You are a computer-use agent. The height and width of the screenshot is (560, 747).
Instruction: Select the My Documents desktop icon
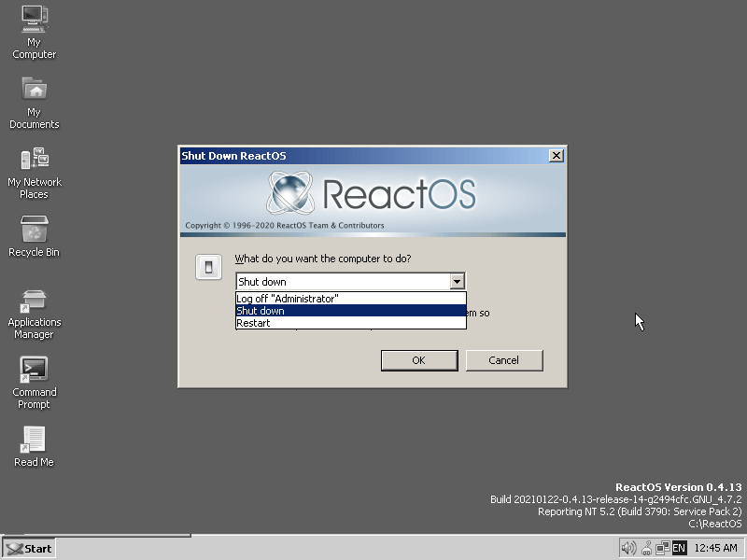click(x=34, y=103)
